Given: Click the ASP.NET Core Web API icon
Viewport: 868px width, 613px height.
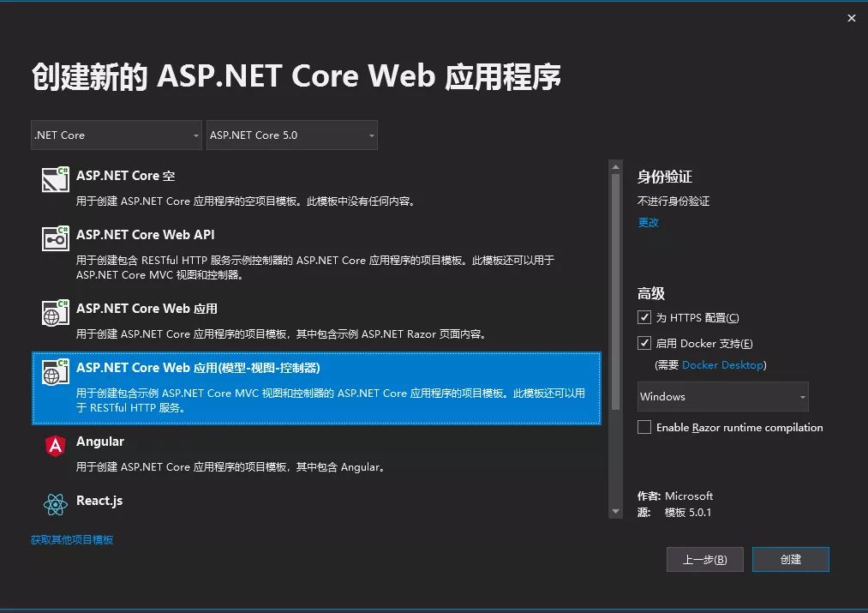Looking at the screenshot, I should [x=54, y=239].
